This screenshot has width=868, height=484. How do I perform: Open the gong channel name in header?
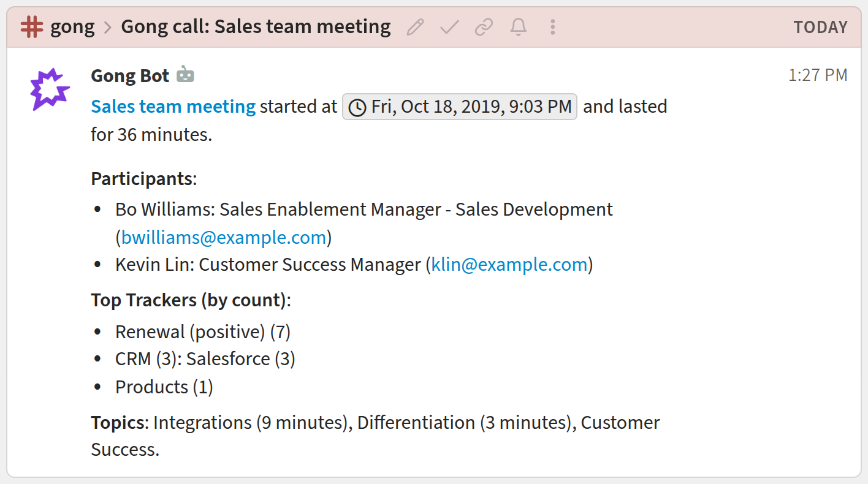[x=72, y=27]
